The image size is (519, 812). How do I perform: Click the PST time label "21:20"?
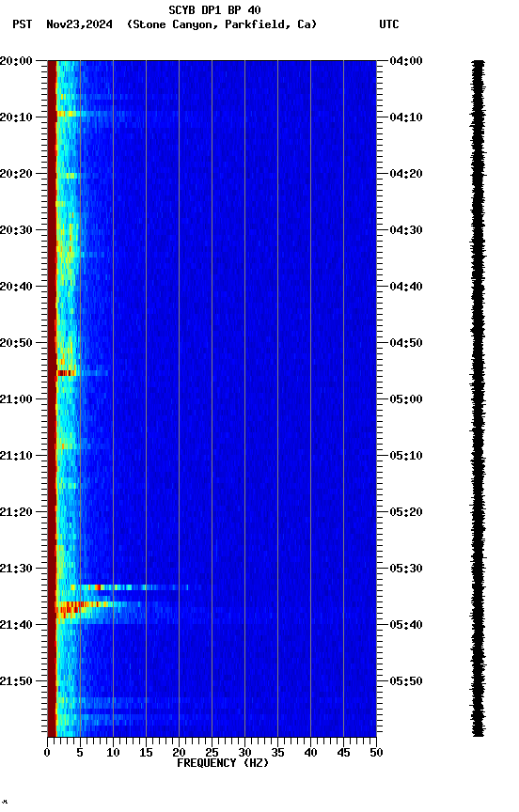click(16, 513)
